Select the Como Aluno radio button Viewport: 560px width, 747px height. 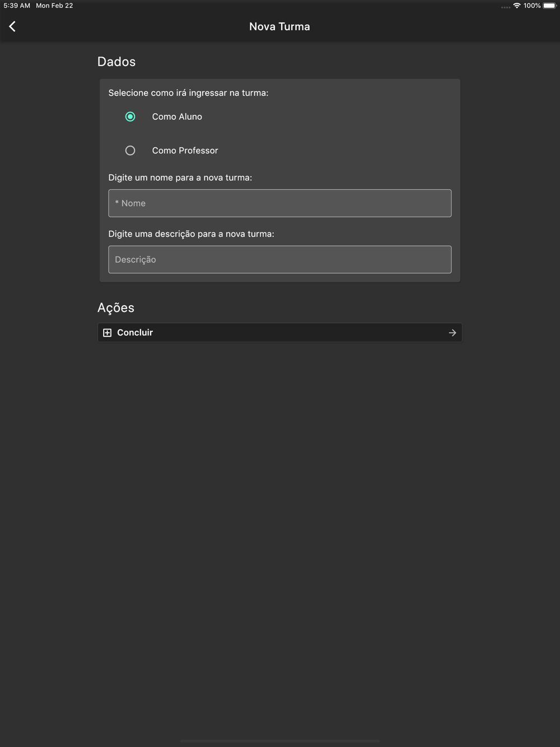tap(130, 116)
